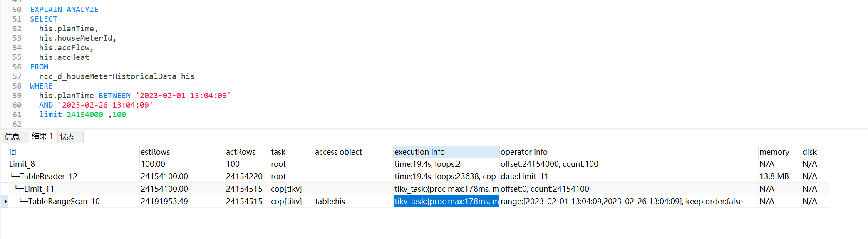Select the task column header
This screenshot has width=868, height=239.
(x=278, y=152)
